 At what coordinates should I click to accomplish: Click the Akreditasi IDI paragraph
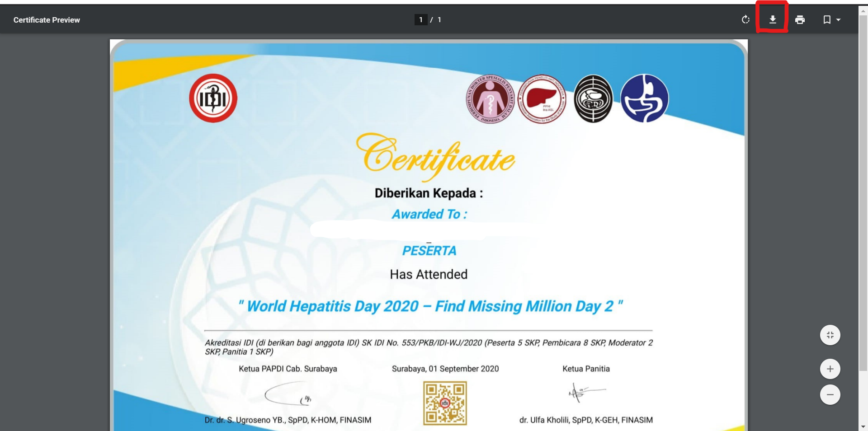pos(429,347)
